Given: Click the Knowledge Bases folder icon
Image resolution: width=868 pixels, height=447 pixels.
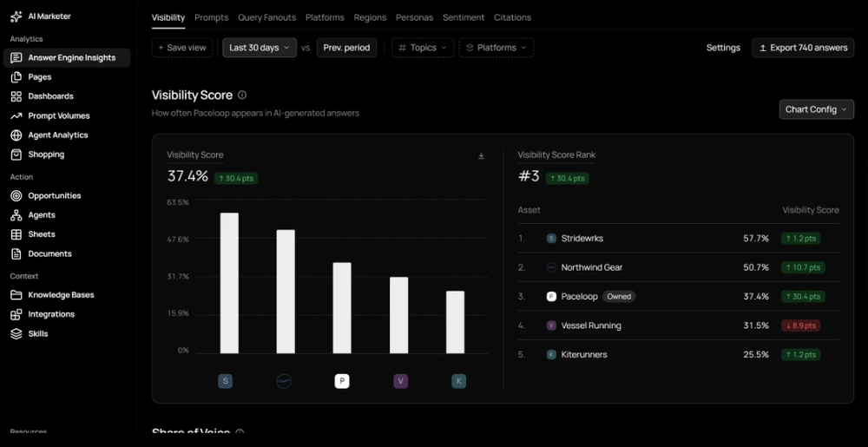Looking at the screenshot, I should click(16, 295).
